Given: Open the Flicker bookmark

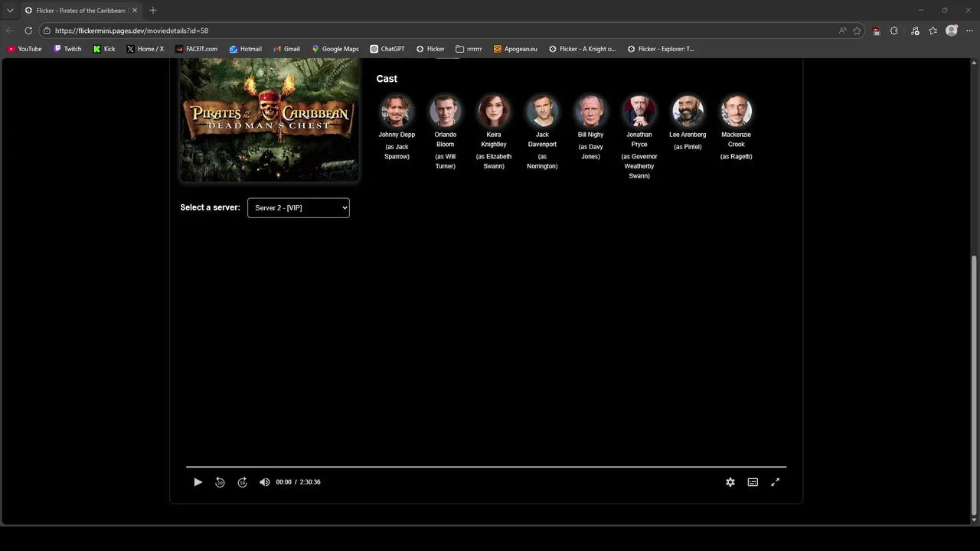Looking at the screenshot, I should pyautogui.click(x=430, y=49).
